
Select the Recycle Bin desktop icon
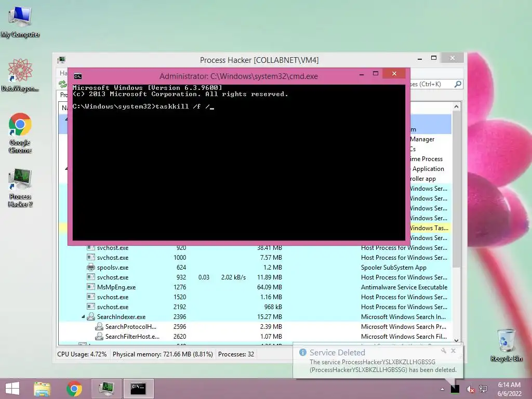pyautogui.click(x=506, y=345)
